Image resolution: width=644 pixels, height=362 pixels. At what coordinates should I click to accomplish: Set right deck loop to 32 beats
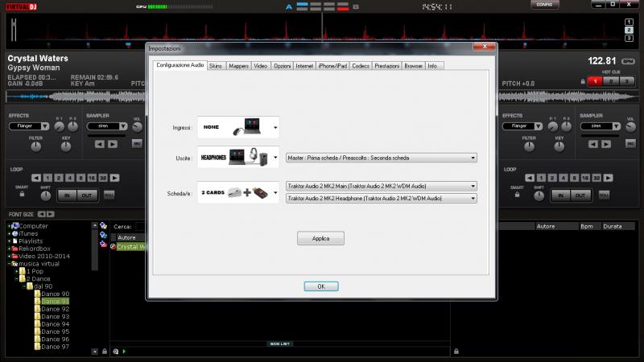pos(597,178)
